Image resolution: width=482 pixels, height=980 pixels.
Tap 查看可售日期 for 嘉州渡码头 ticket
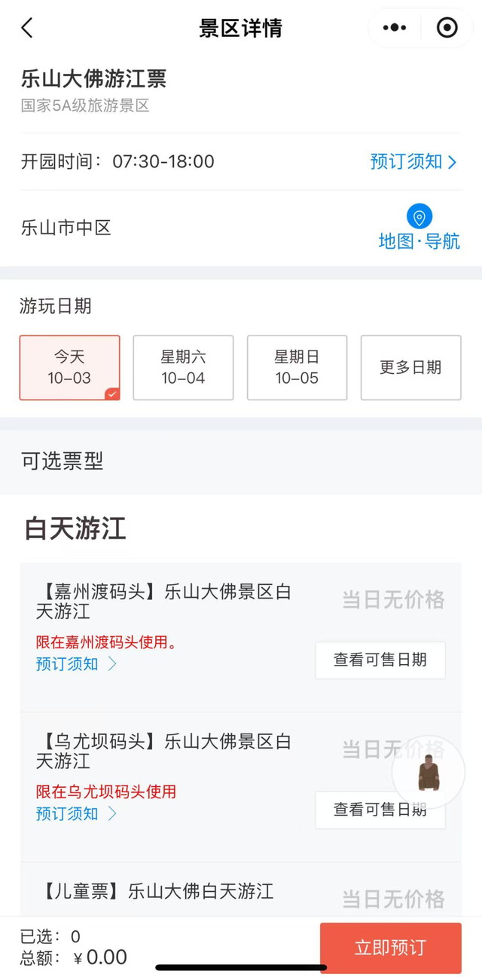pos(380,660)
